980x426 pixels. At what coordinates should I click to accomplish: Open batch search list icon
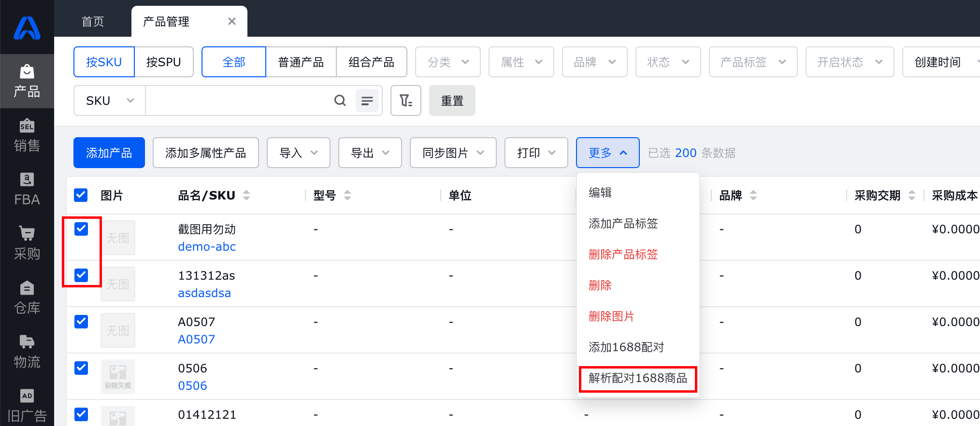tap(367, 100)
